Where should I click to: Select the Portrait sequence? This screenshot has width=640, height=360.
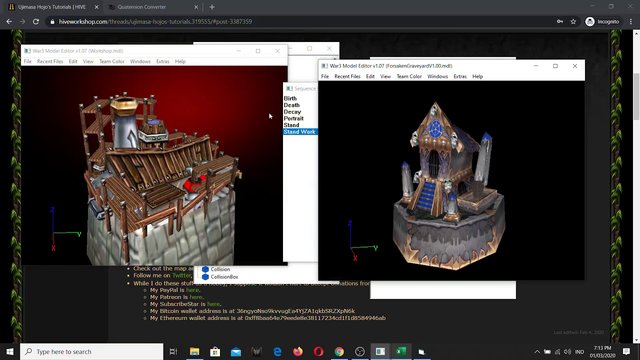(x=293, y=118)
